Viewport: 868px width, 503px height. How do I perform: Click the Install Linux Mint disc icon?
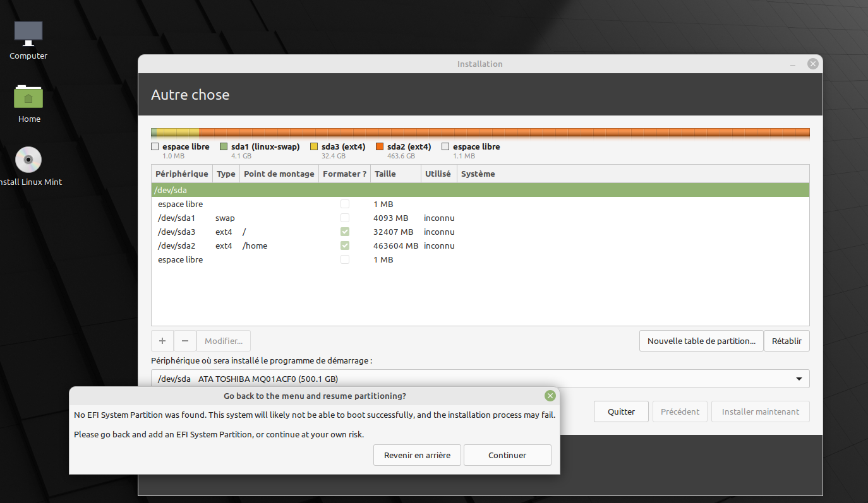pyautogui.click(x=28, y=160)
